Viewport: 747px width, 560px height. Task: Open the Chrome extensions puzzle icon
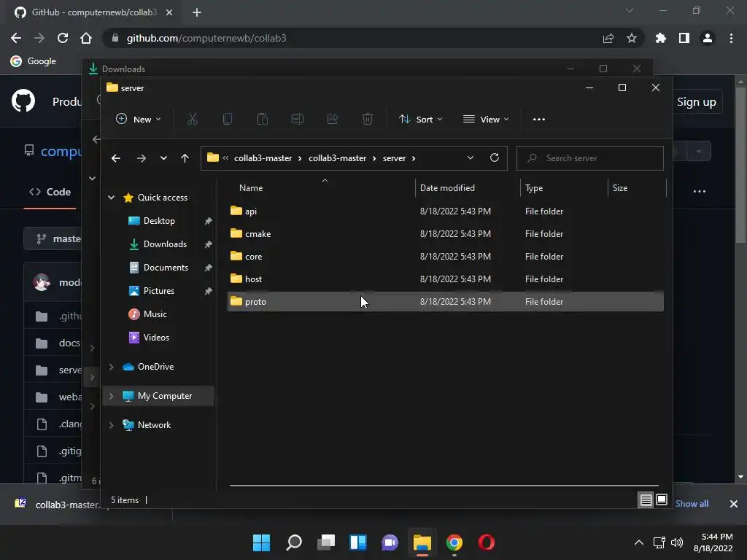[x=661, y=38]
